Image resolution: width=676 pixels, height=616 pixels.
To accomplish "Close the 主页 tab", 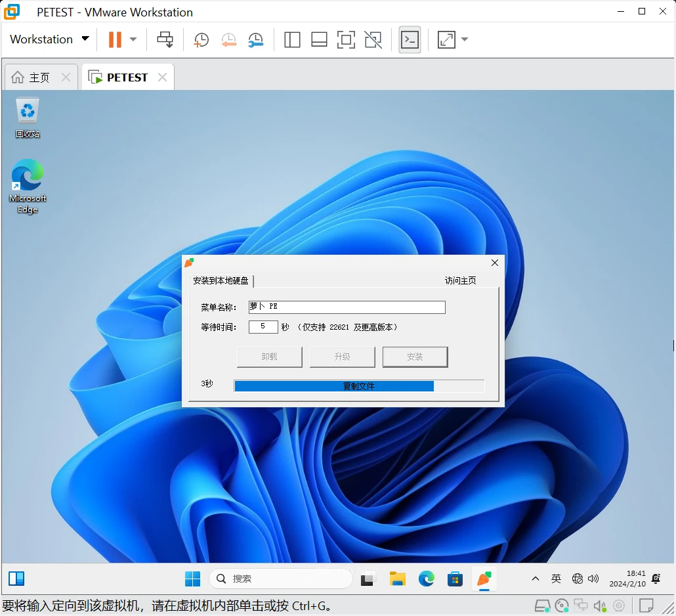I will tap(66, 77).
